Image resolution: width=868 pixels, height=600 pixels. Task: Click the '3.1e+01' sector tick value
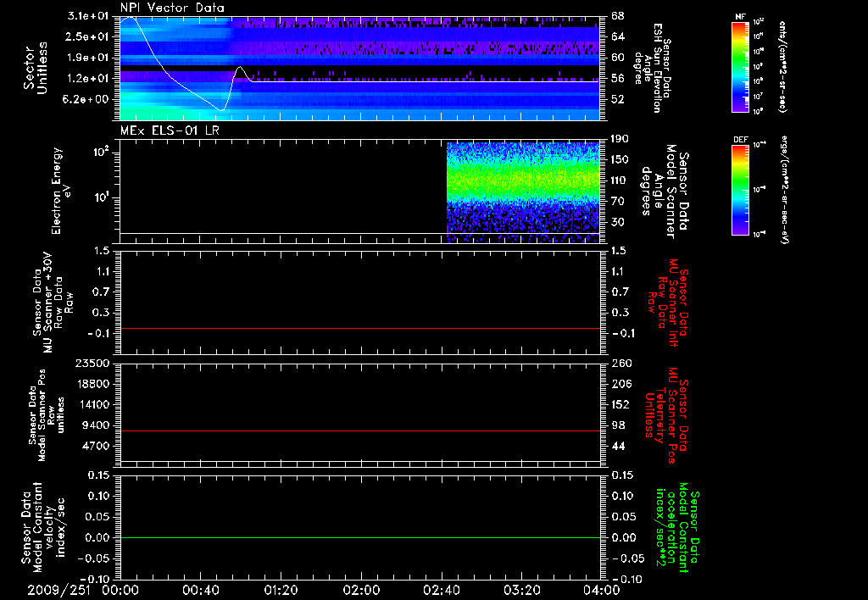[x=88, y=16]
